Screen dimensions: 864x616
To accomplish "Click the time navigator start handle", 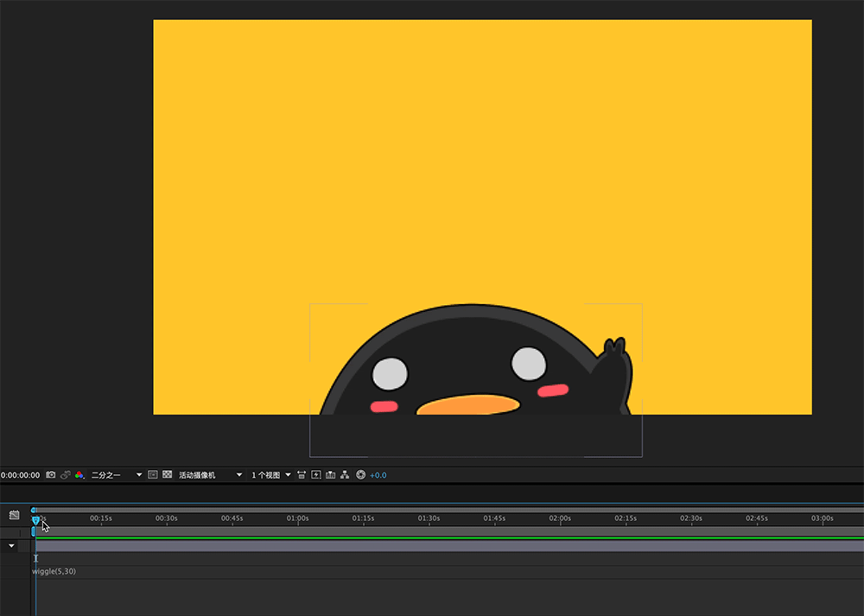I will coord(34,511).
